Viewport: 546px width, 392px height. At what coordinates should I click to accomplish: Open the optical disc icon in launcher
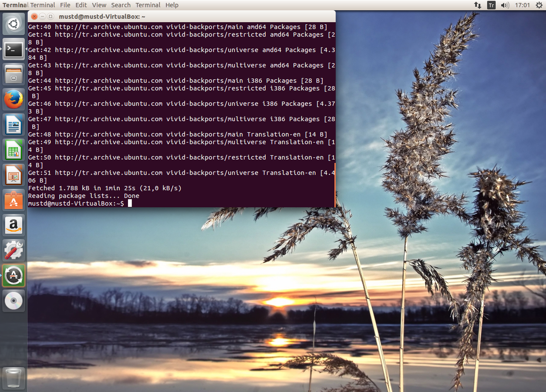[13, 301]
